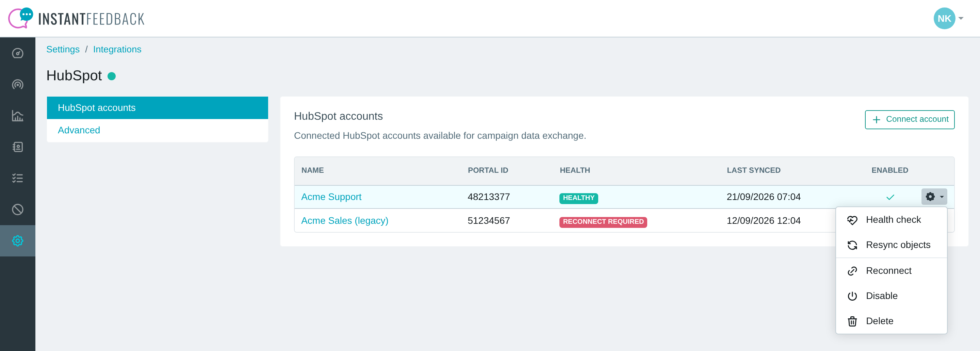Click portal ID 48213377

(489, 197)
